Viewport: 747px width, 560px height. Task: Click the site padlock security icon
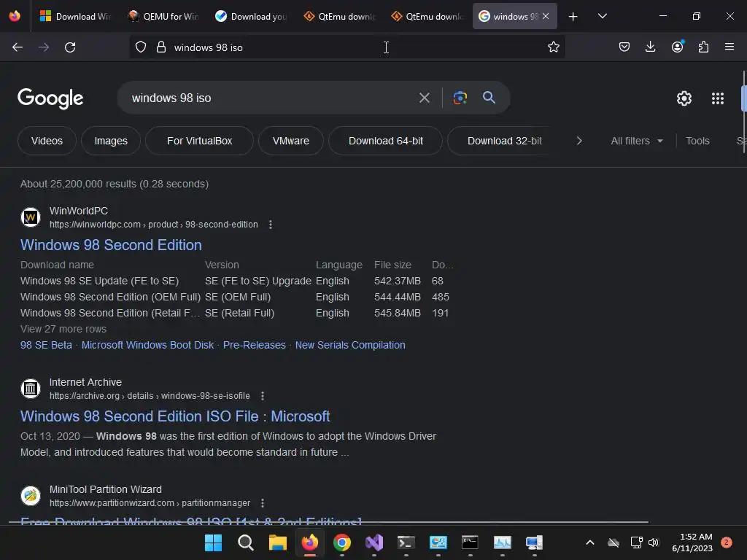(161, 47)
